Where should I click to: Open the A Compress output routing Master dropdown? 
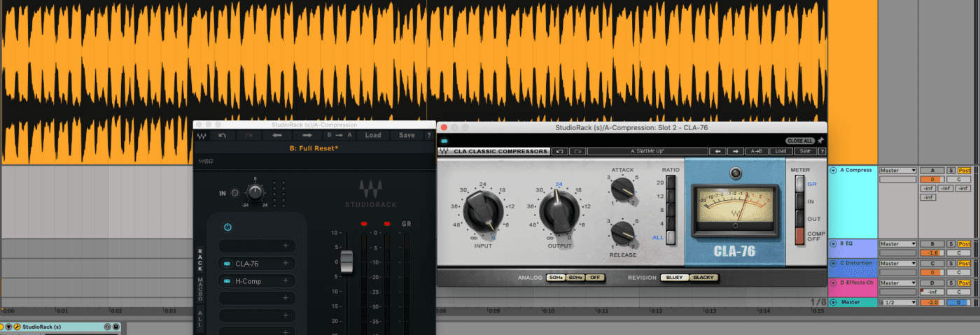point(898,170)
